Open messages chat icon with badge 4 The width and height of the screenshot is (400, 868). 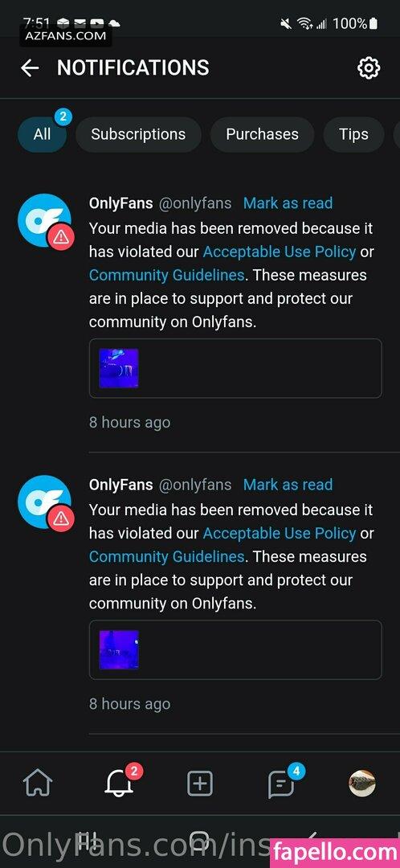[281, 784]
